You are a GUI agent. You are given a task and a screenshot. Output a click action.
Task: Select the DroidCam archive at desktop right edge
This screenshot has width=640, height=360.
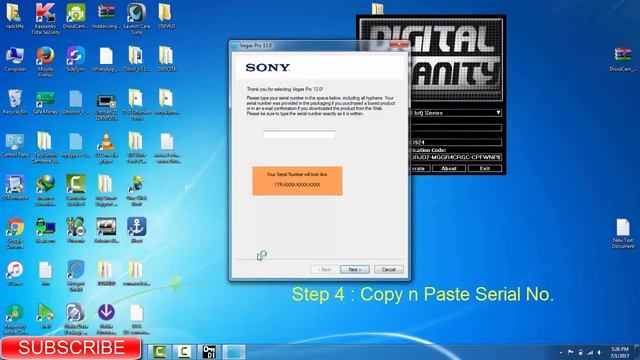[623, 60]
